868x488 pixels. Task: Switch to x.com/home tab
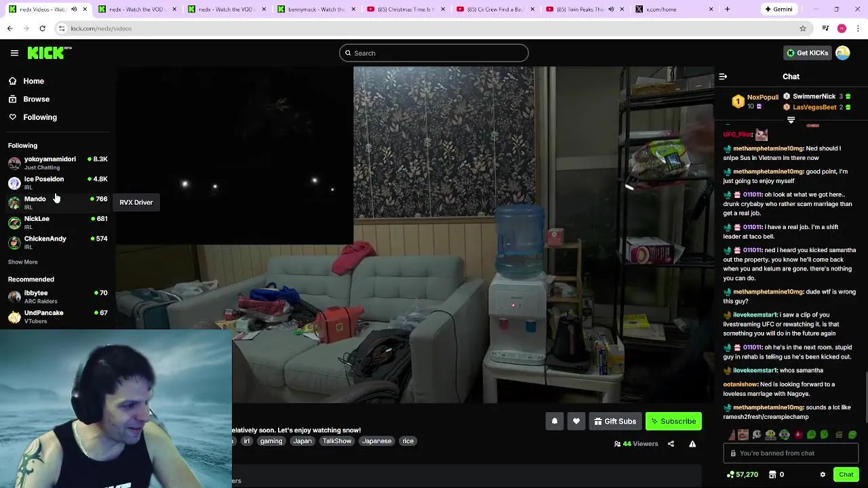pyautogui.click(x=674, y=9)
